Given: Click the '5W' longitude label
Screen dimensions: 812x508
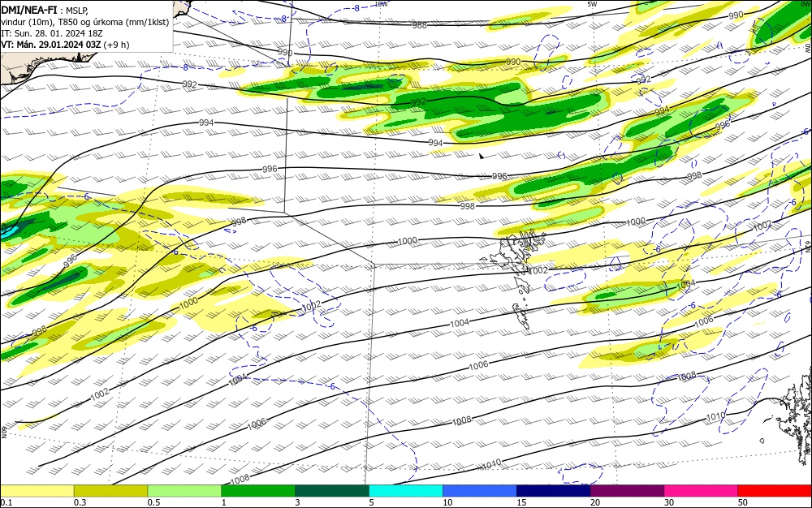Looking at the screenshot, I should tap(593, 4).
